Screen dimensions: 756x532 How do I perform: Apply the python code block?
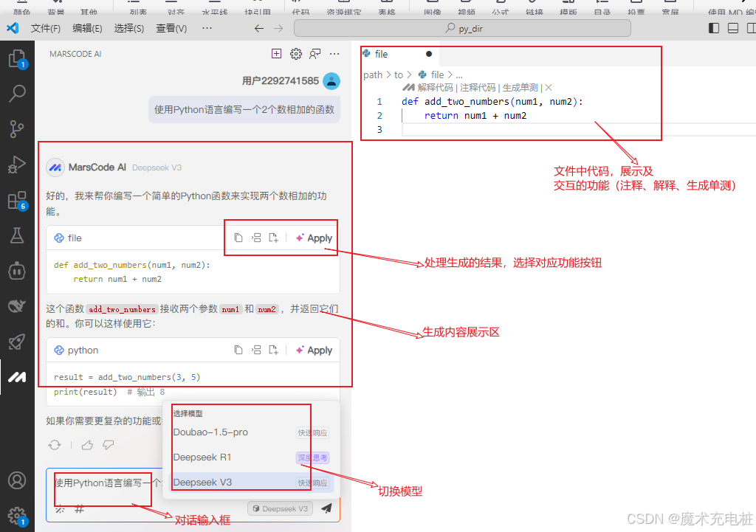tap(314, 350)
